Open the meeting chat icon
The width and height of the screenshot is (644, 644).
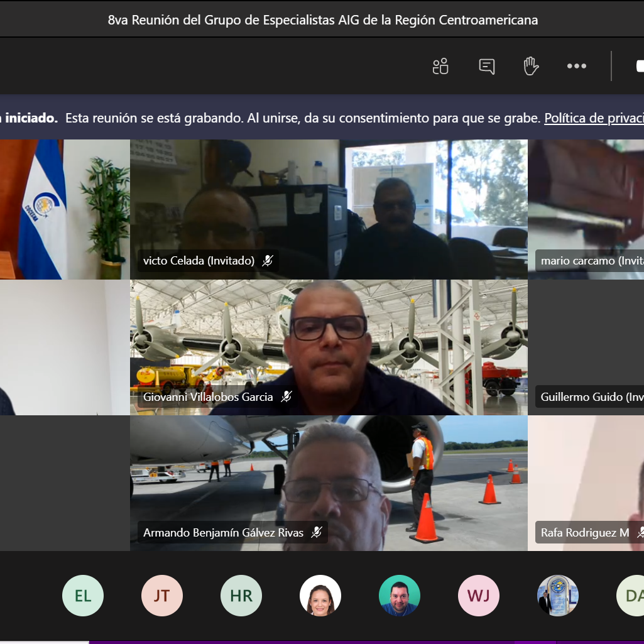click(486, 66)
